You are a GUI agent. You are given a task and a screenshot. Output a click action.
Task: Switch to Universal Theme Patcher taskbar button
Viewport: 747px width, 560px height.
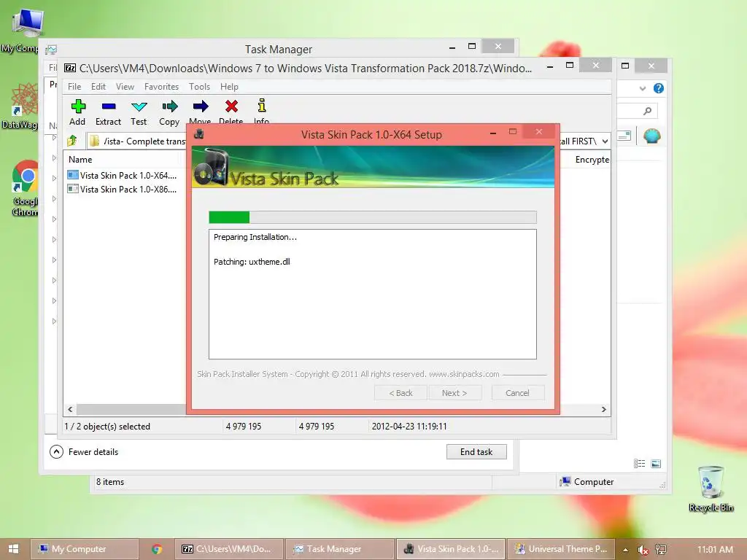(561, 549)
